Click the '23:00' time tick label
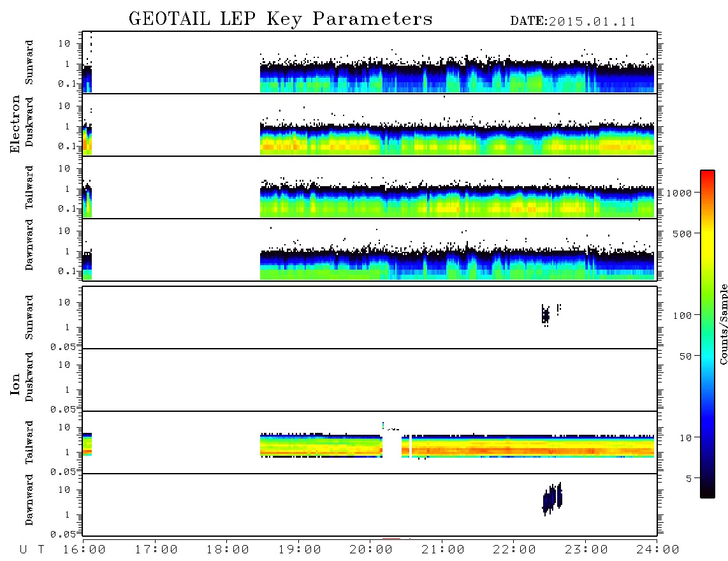Viewport: 728px width, 561px height. (586, 550)
